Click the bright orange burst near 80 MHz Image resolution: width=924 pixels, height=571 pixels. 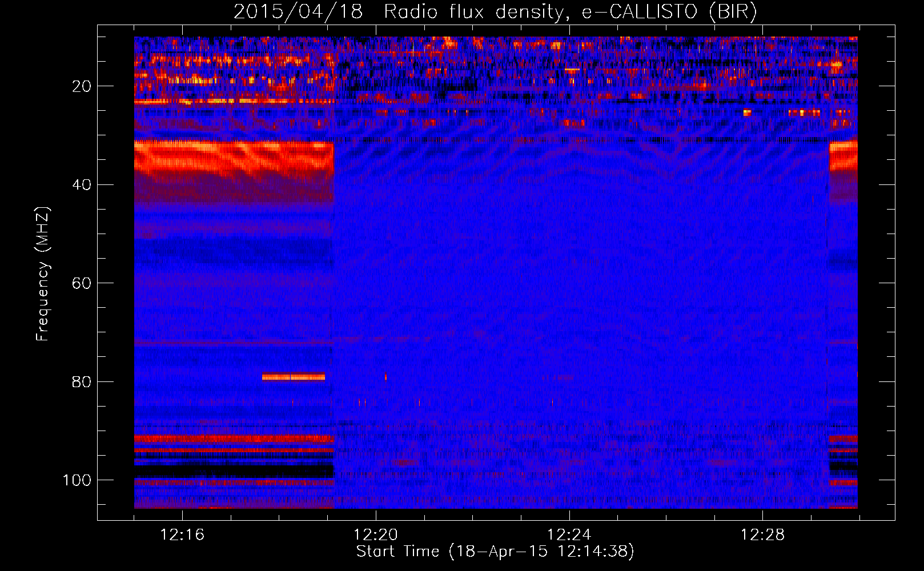pos(294,377)
